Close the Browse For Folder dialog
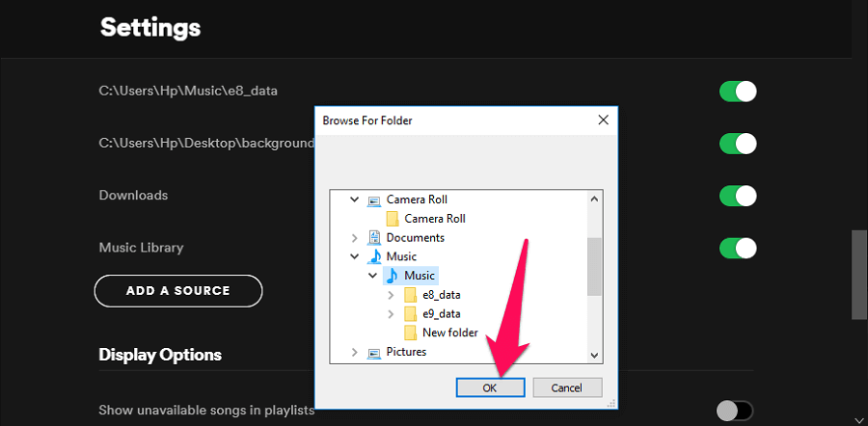The width and height of the screenshot is (868, 426). click(604, 120)
